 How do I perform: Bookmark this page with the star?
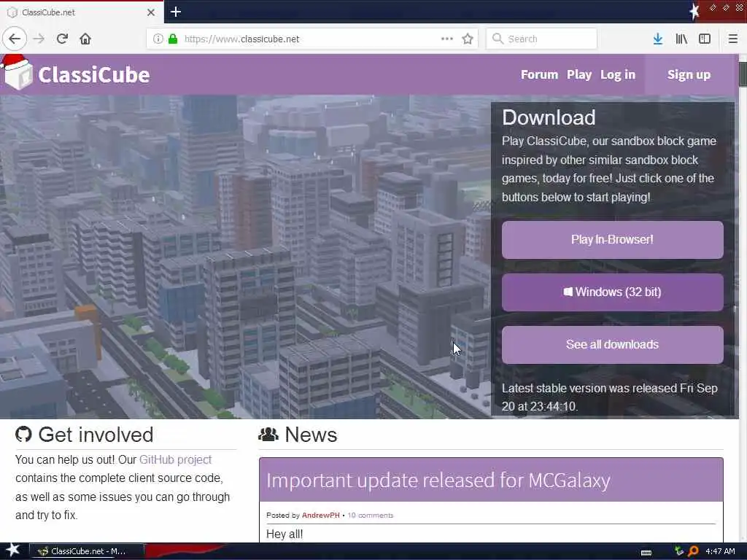click(x=468, y=39)
